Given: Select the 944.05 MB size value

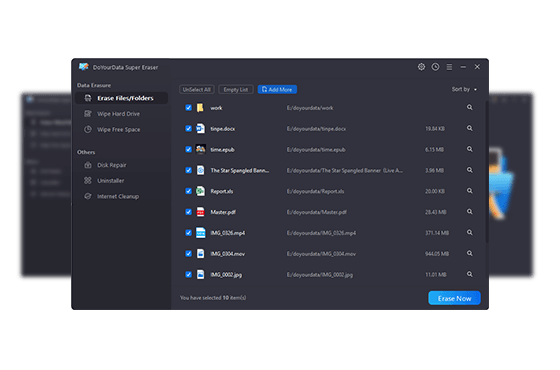Looking at the screenshot, I should click(x=437, y=254).
